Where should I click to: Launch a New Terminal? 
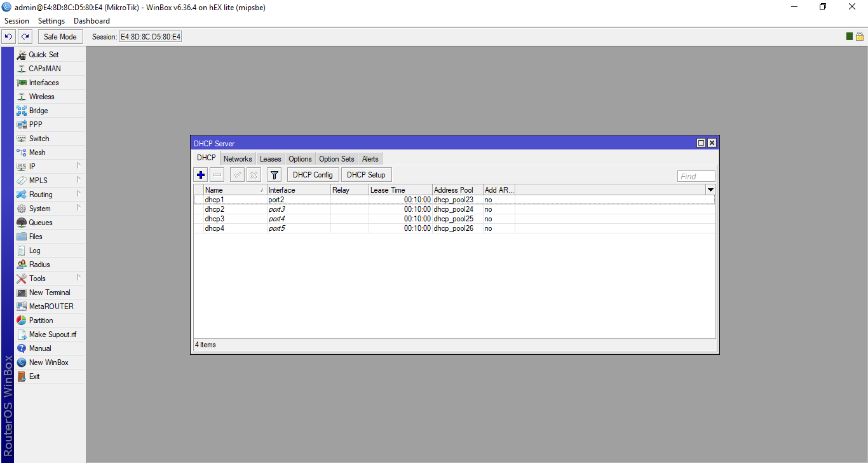coord(50,293)
